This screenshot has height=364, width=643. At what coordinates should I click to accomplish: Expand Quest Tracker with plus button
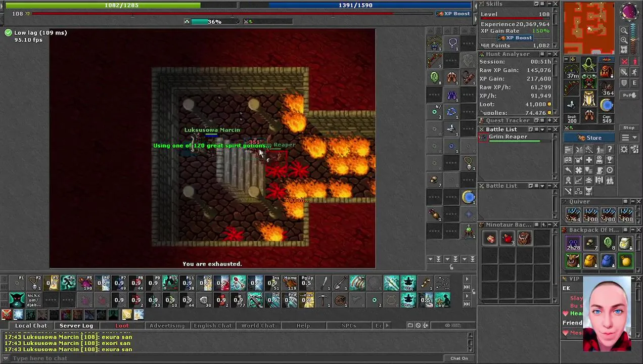click(549, 120)
